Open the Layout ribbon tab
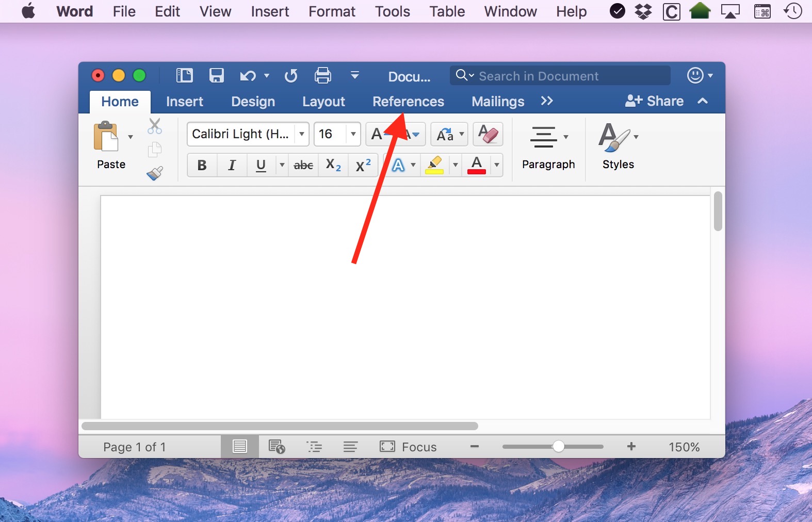The height and width of the screenshot is (522, 812). (323, 102)
